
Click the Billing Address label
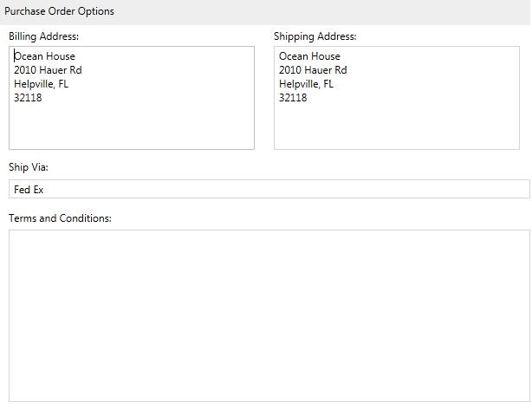[44, 36]
